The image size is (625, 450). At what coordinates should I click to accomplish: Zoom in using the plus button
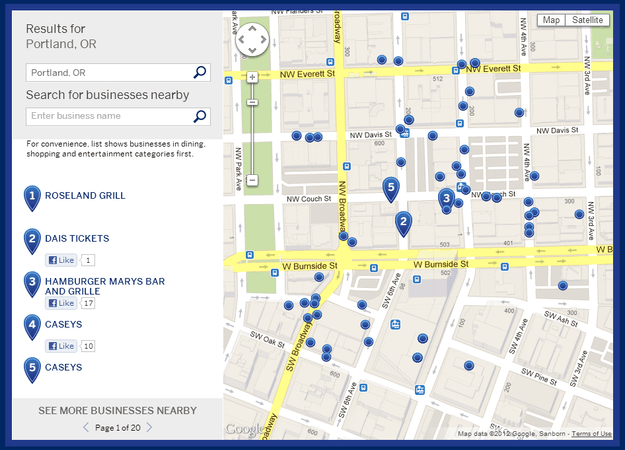pos(252,77)
